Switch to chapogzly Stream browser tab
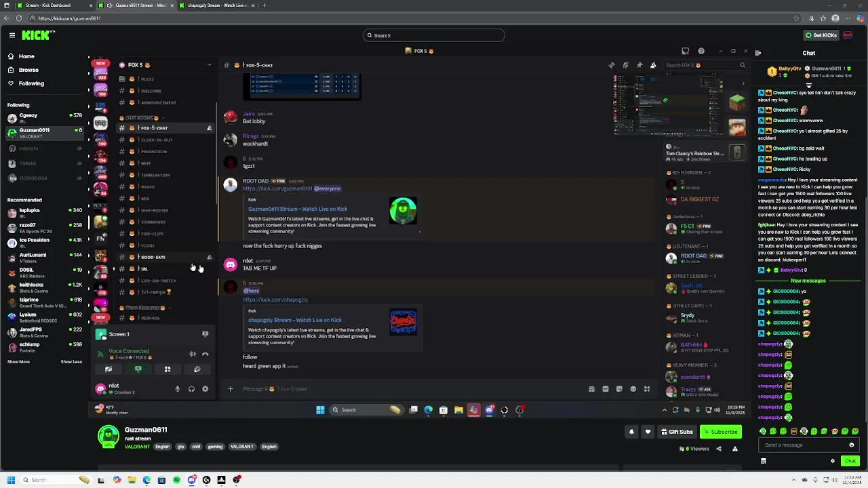 (x=216, y=5)
